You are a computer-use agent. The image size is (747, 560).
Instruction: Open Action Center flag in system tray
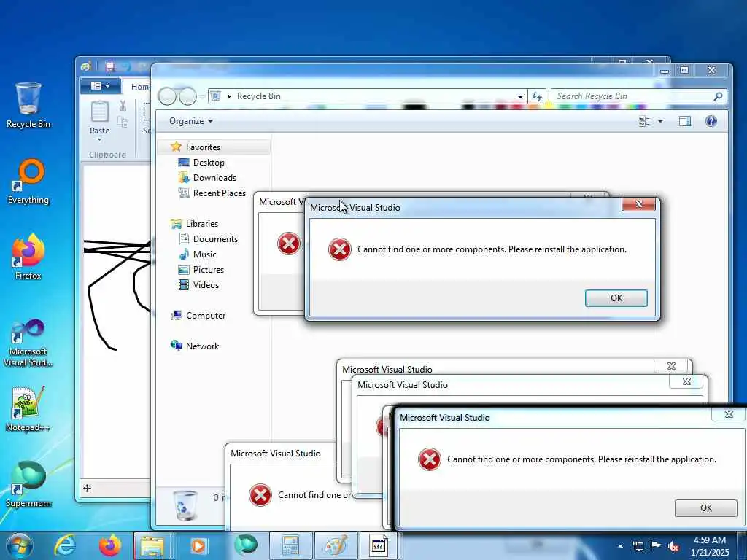pos(656,546)
